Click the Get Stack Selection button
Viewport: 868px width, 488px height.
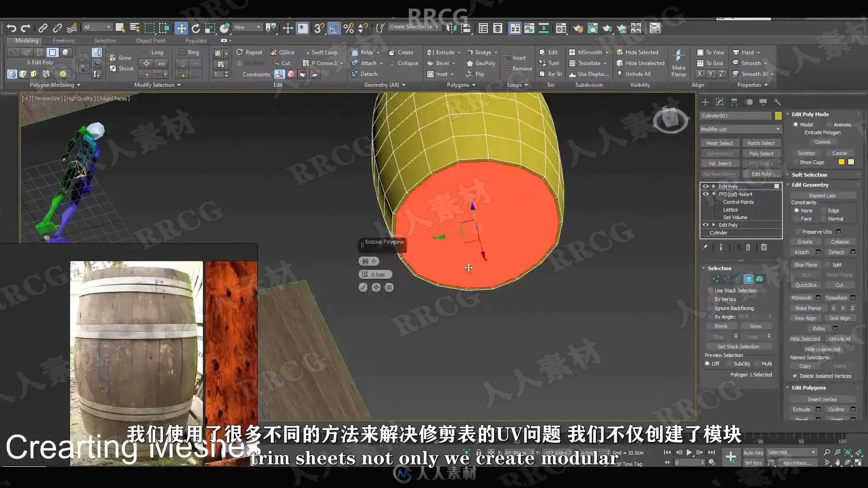[738, 347]
